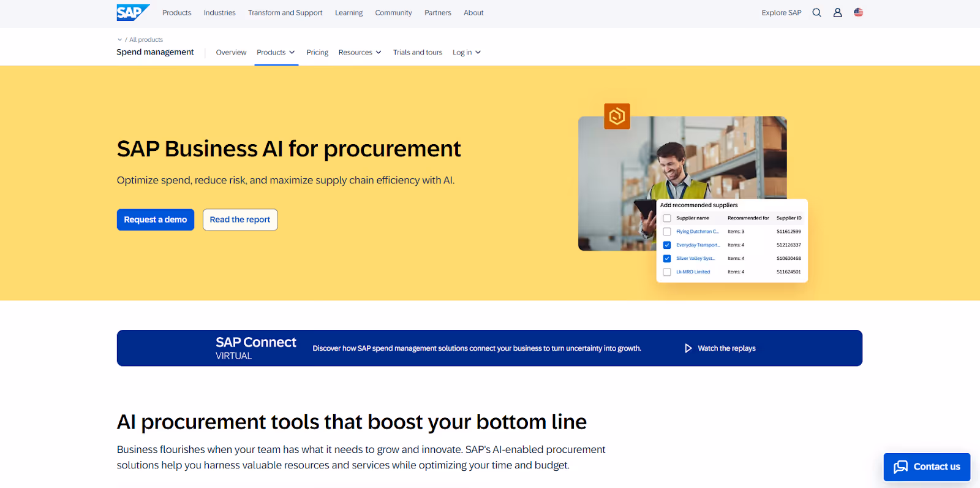Go to All products breadcrumb
980x488 pixels.
tap(146, 40)
